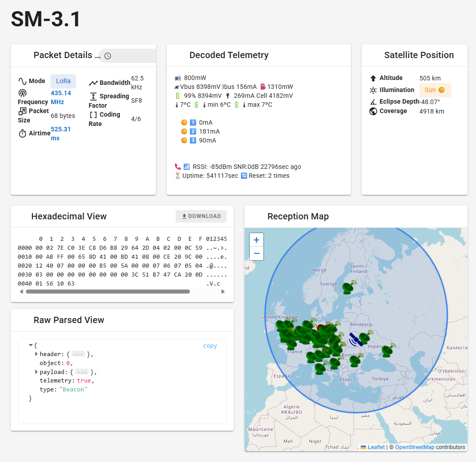Collapse the root JSON object triangle
The height and width of the screenshot is (462, 476).
point(30,344)
